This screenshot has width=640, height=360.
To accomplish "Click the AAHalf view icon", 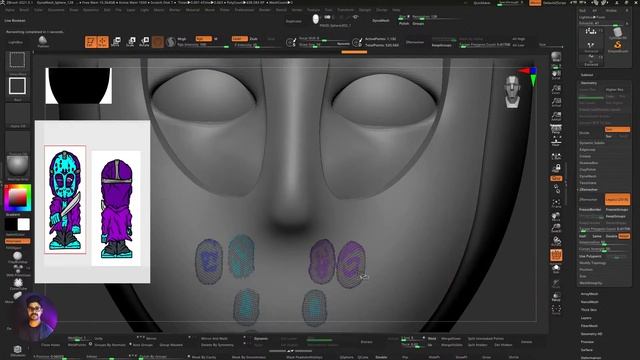I will [x=556, y=117].
